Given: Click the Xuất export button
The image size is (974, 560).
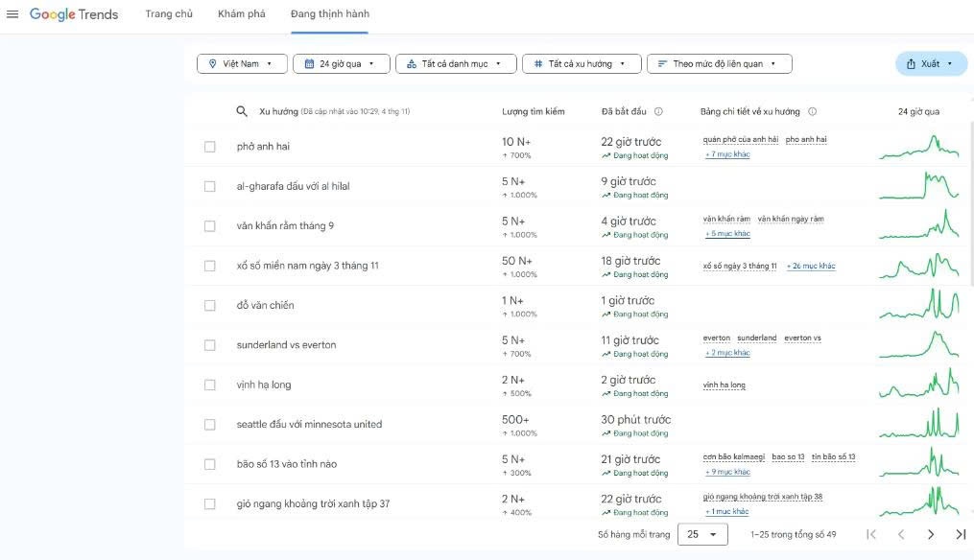Looking at the screenshot, I should 930,64.
